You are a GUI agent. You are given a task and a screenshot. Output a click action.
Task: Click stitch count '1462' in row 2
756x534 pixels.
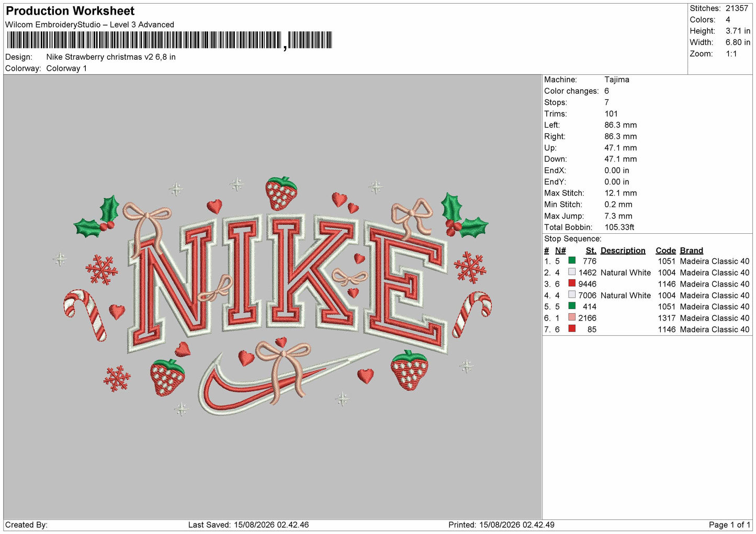pos(588,272)
